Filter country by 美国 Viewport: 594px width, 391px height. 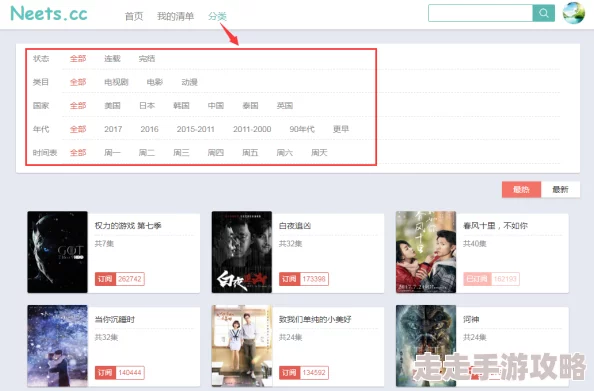(x=112, y=105)
